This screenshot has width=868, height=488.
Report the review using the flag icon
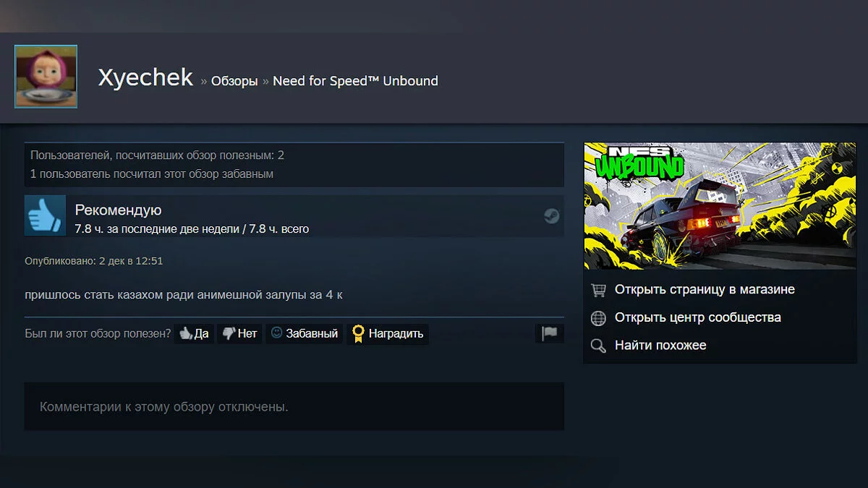[550, 333]
